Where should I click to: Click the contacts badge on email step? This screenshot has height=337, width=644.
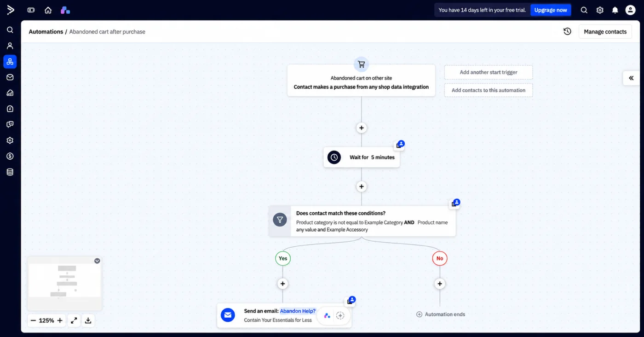[351, 301]
